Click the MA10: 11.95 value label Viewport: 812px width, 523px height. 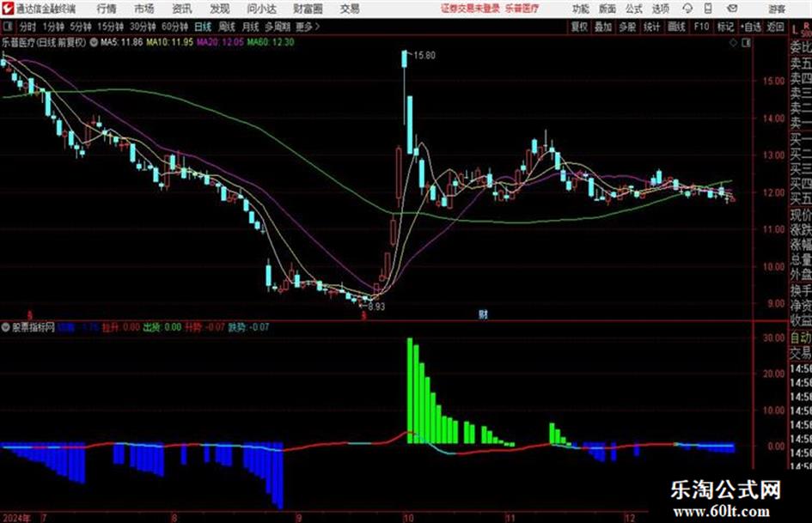tap(170, 42)
